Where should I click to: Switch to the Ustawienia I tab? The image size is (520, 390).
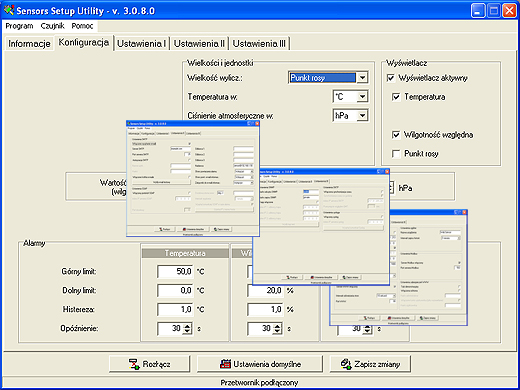point(142,44)
